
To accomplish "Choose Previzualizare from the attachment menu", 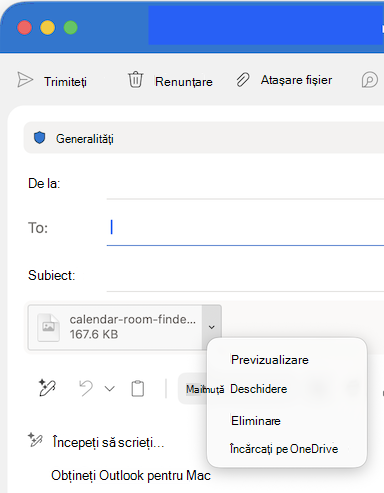I will [270, 360].
